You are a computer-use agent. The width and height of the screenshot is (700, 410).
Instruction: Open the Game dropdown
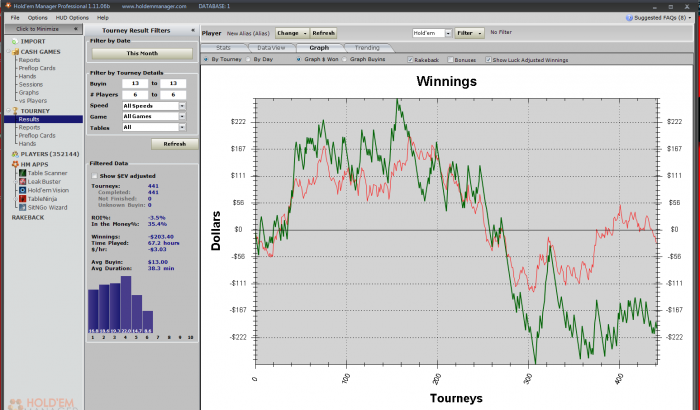click(x=182, y=117)
